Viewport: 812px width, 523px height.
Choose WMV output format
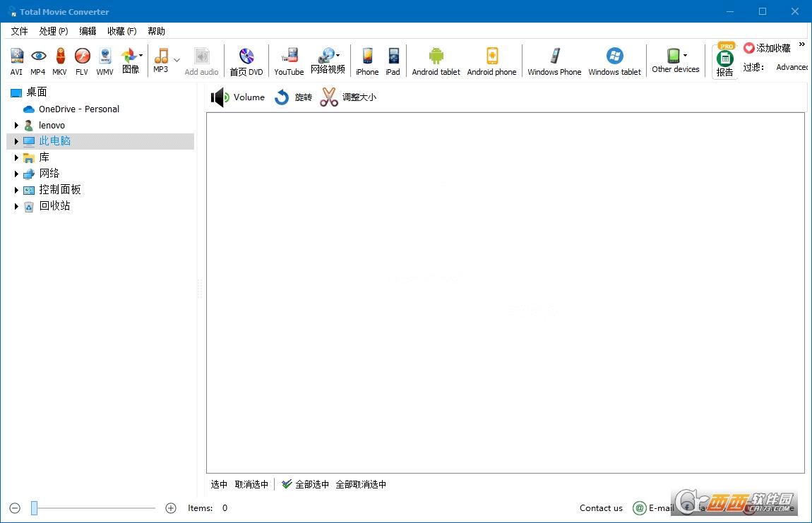coord(105,61)
